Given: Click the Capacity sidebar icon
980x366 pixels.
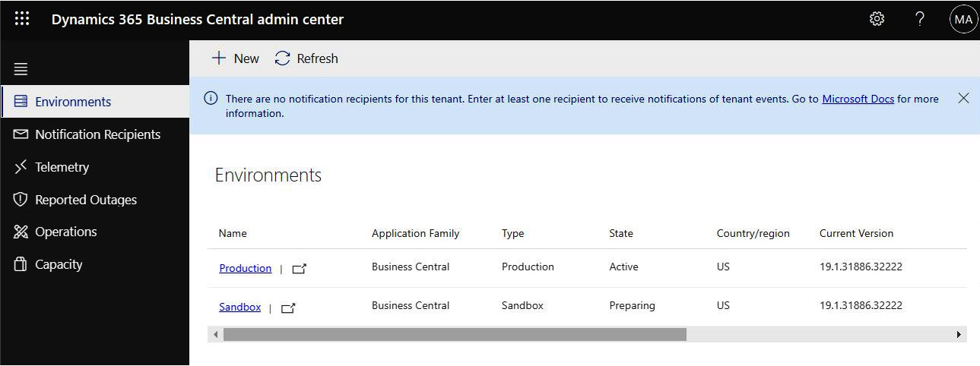Looking at the screenshot, I should coord(21,264).
